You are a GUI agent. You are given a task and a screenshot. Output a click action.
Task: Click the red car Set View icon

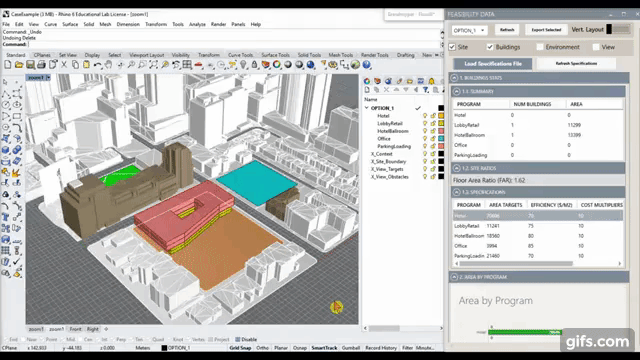[198, 64]
